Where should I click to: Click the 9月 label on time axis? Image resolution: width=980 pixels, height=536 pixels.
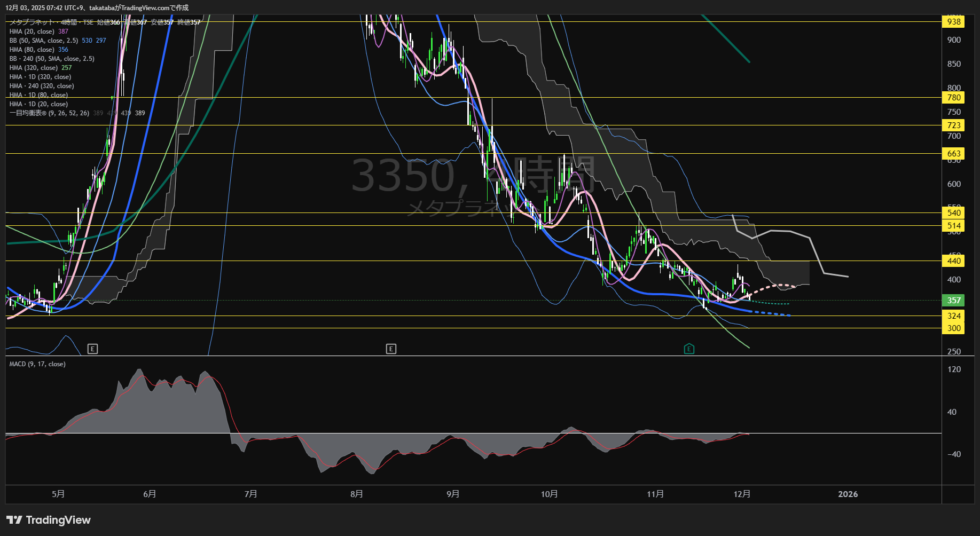pyautogui.click(x=453, y=494)
